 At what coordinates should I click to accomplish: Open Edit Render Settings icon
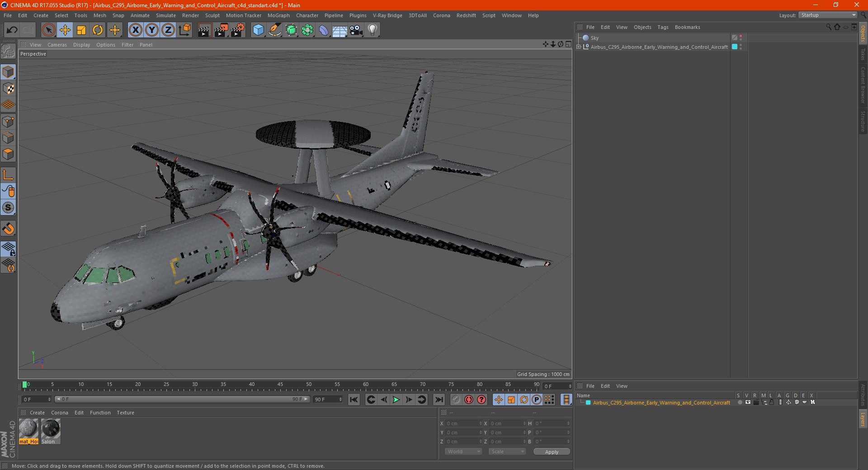(238, 30)
